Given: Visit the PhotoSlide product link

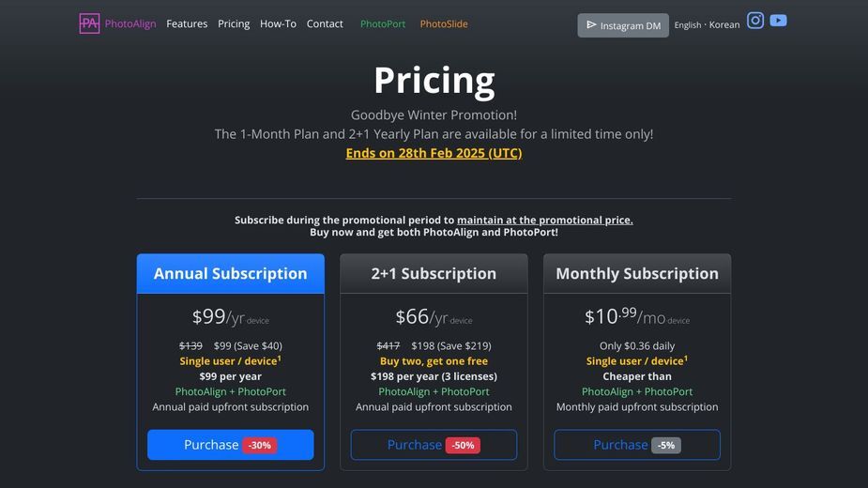Looking at the screenshot, I should point(444,23).
